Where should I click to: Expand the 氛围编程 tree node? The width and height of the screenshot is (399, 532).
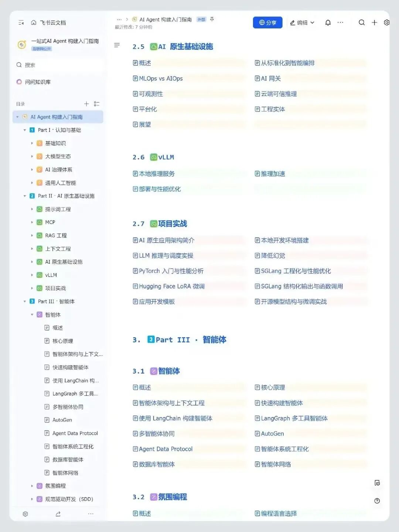32,486
